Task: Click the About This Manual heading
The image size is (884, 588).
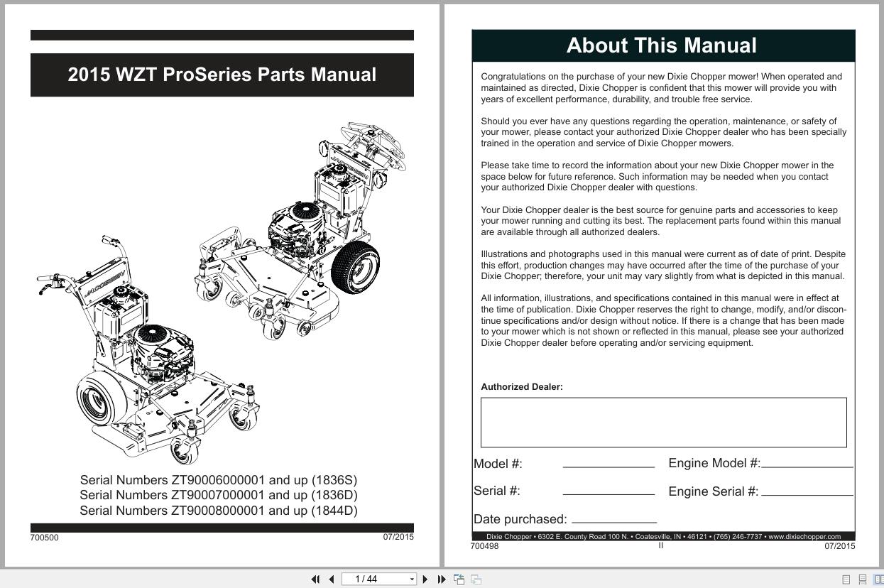Action: click(x=662, y=45)
